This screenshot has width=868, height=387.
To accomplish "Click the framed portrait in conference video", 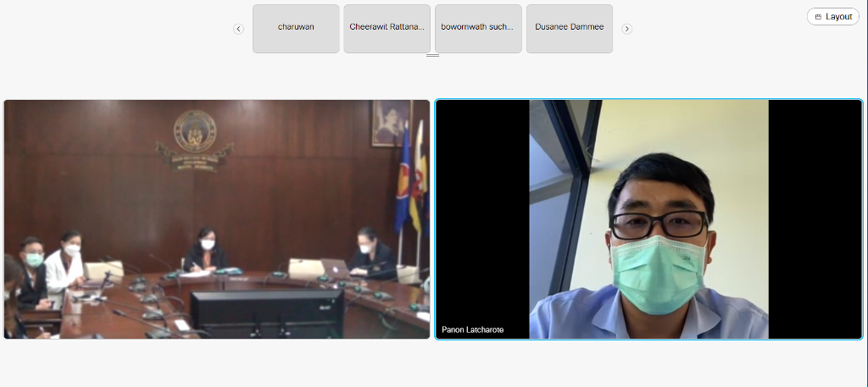I will pyautogui.click(x=389, y=123).
